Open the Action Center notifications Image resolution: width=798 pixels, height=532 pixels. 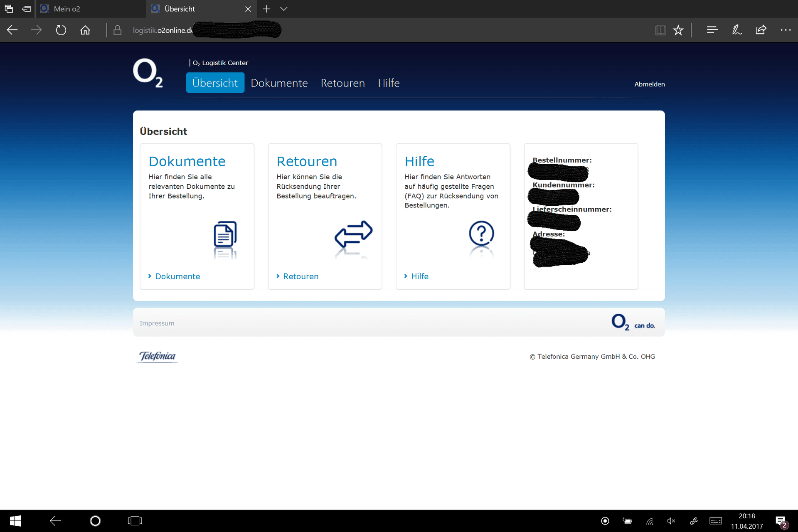[781, 522]
